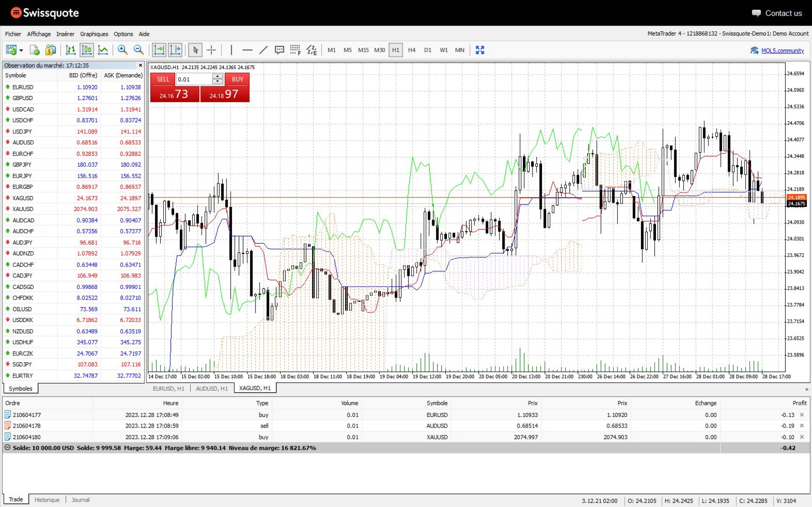Click the zoom out magnifier

[139, 50]
